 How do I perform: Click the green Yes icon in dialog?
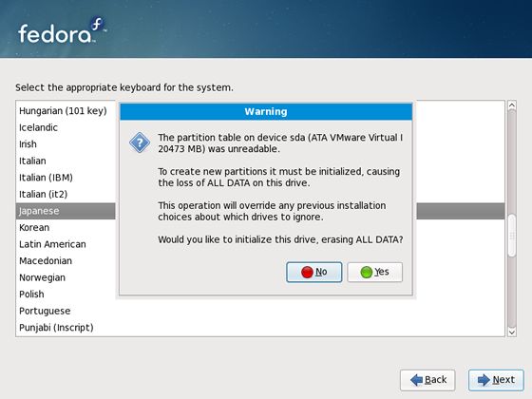(x=367, y=272)
